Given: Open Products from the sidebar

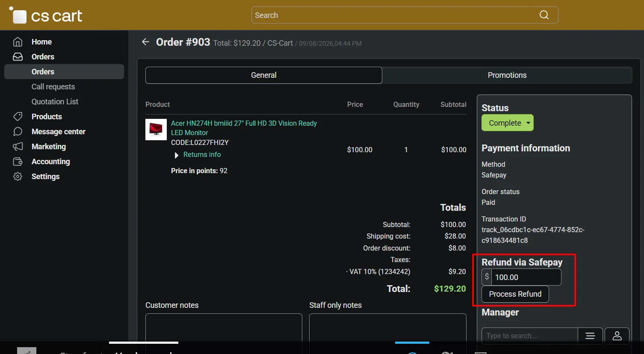Looking at the screenshot, I should [x=47, y=117].
